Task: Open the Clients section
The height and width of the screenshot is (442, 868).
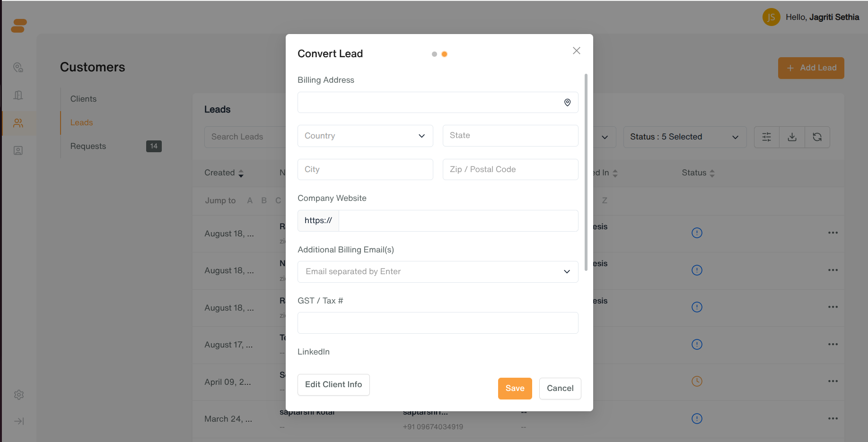Action: click(x=83, y=99)
